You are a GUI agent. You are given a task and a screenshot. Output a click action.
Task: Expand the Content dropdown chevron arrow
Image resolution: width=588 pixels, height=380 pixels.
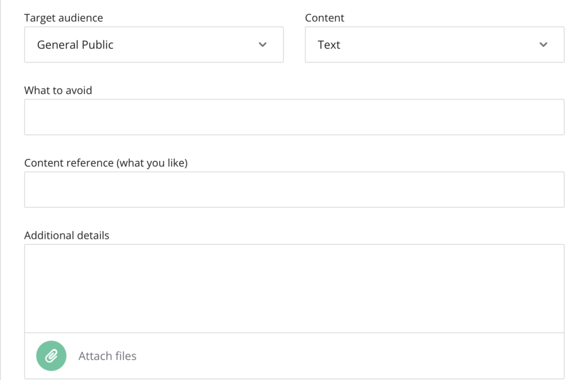click(543, 45)
